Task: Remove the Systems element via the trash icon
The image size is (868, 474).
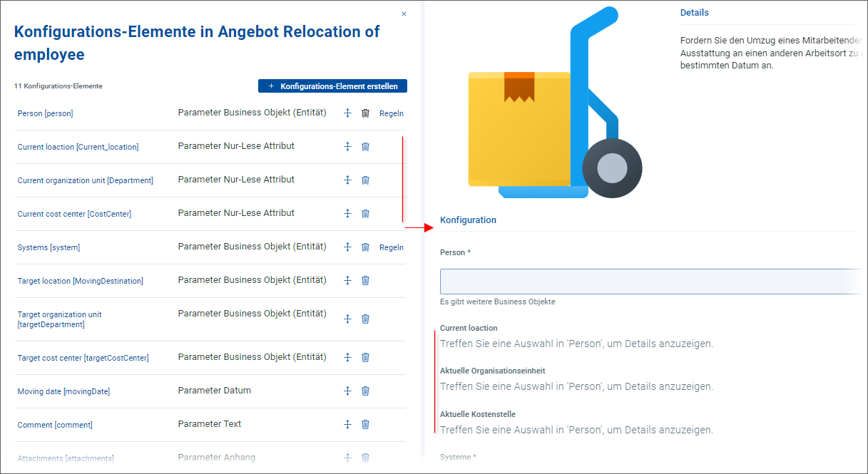Action: tap(365, 247)
